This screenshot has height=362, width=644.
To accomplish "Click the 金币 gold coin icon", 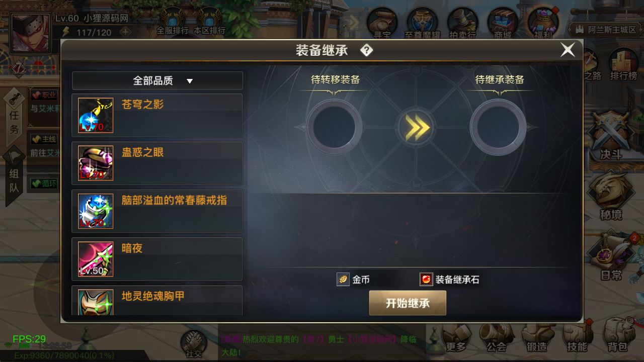I will pos(343,280).
